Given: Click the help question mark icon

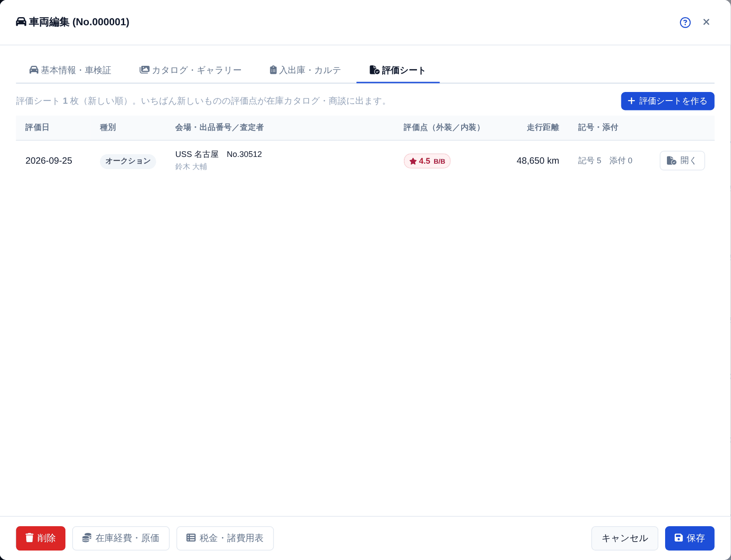Looking at the screenshot, I should click(685, 22).
